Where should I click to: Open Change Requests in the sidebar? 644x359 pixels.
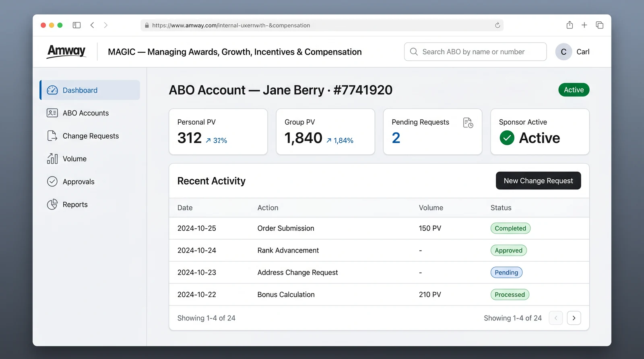click(x=90, y=136)
